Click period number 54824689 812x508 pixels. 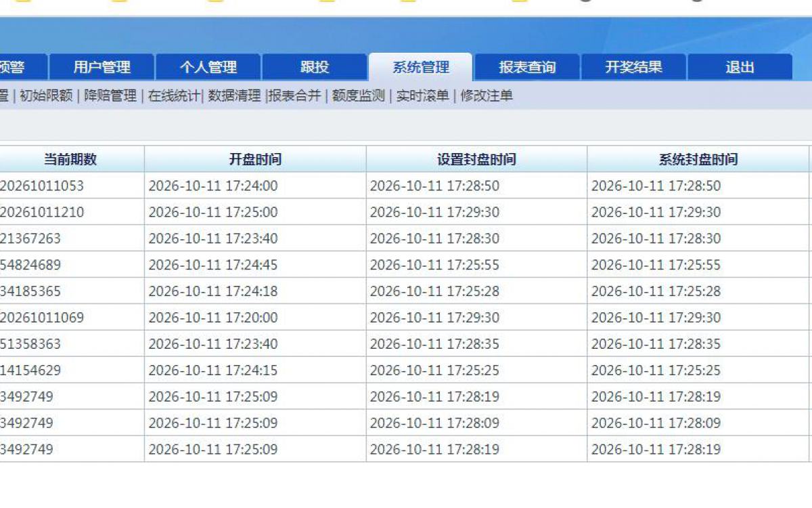[30, 265]
